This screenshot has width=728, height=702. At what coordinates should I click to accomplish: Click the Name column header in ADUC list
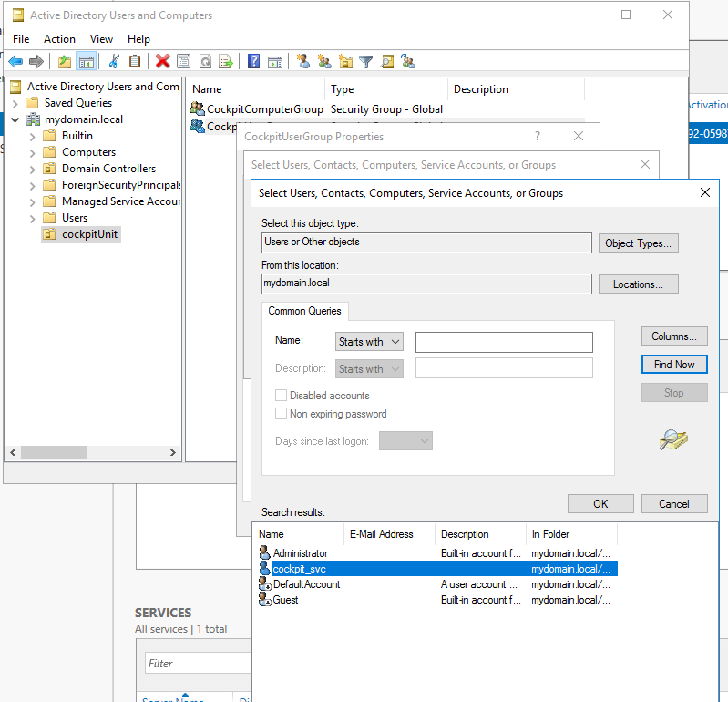coord(255,89)
